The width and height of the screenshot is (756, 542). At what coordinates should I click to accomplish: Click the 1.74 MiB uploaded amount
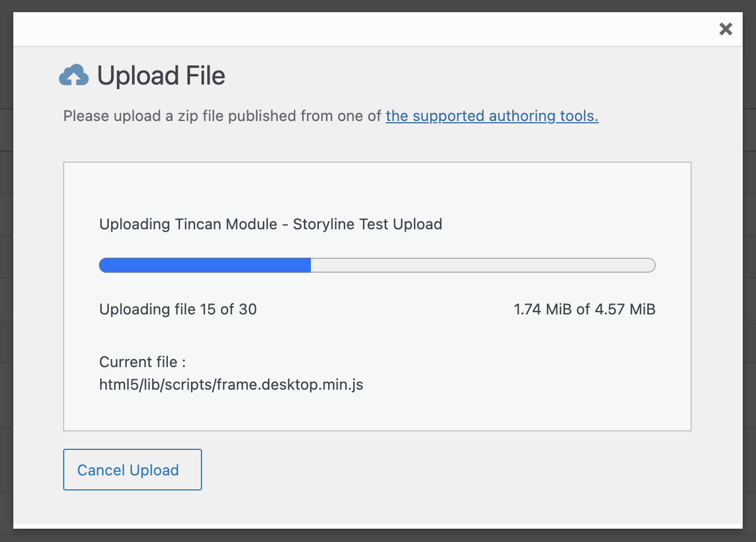[542, 309]
